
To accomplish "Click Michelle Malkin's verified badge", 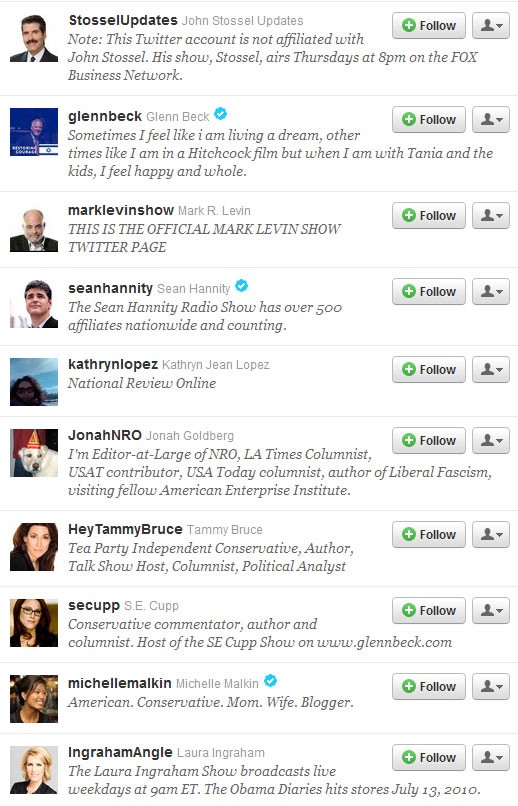I will 270,681.
